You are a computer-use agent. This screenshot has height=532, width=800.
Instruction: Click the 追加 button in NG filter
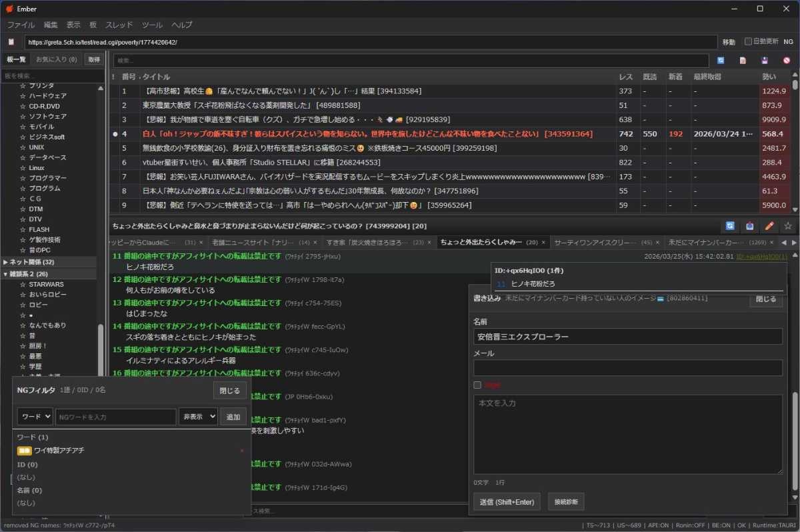click(x=233, y=417)
